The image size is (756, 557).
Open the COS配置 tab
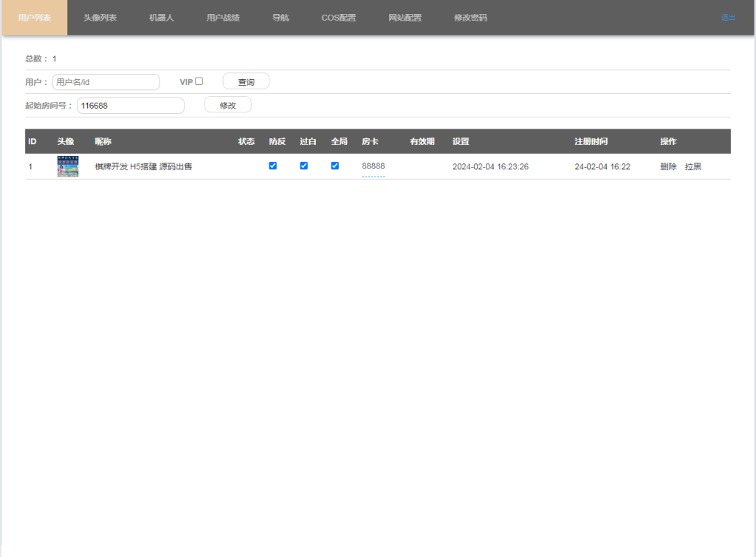[x=338, y=18]
